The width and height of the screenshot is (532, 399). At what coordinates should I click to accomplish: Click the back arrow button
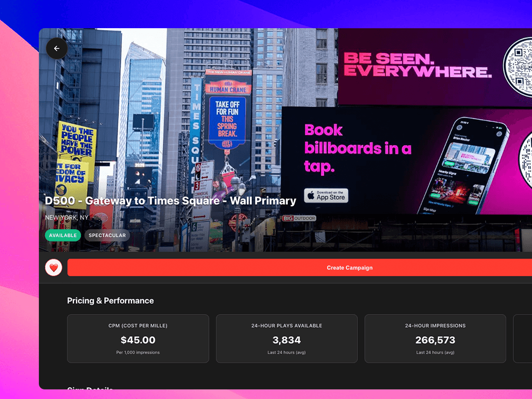coord(57,48)
